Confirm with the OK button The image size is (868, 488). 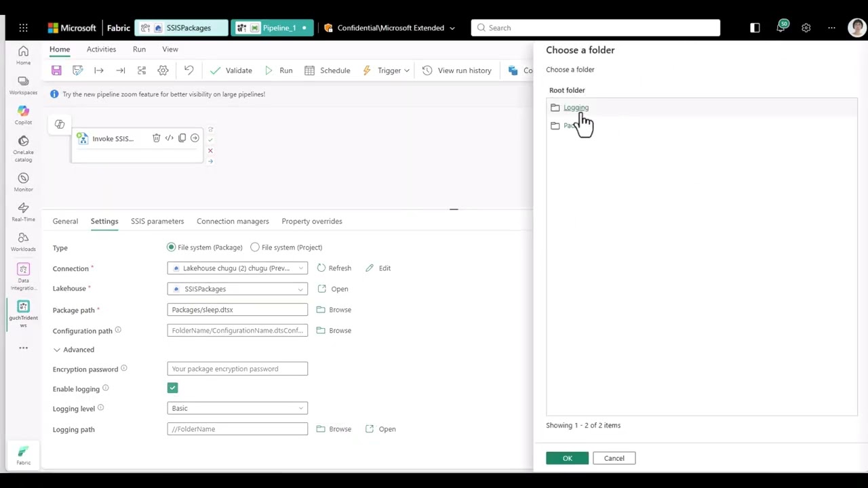[568, 458]
